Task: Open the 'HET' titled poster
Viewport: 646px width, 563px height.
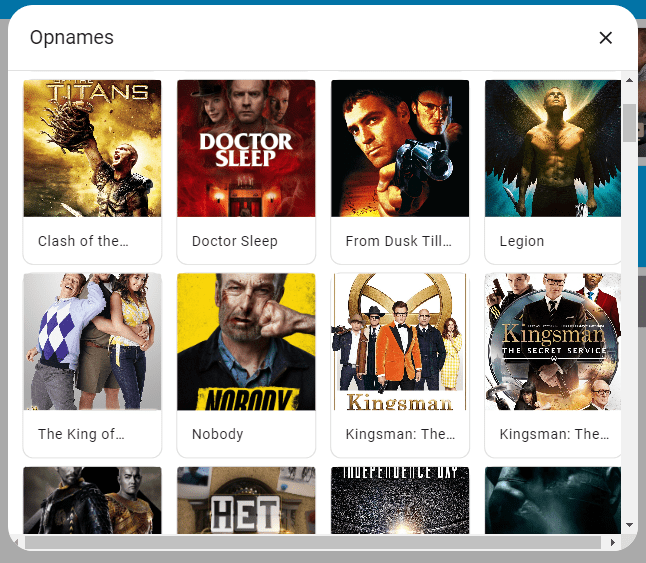Action: pos(246,500)
